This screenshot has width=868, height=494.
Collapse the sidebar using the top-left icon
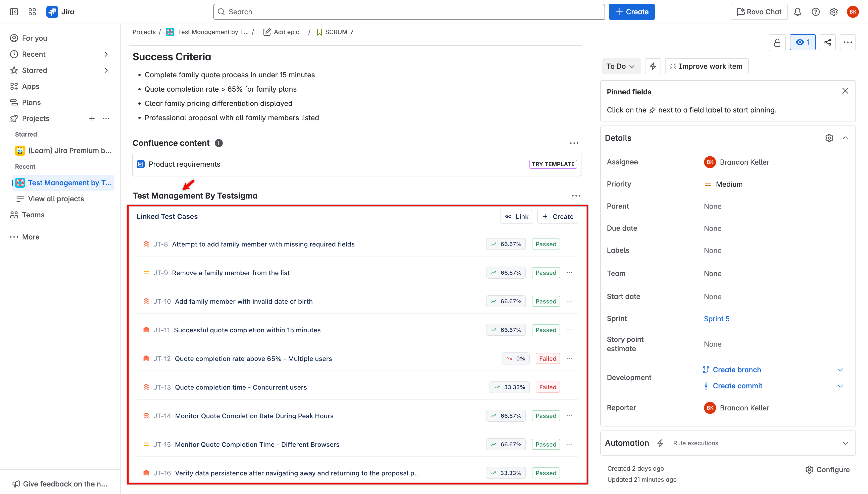14,12
